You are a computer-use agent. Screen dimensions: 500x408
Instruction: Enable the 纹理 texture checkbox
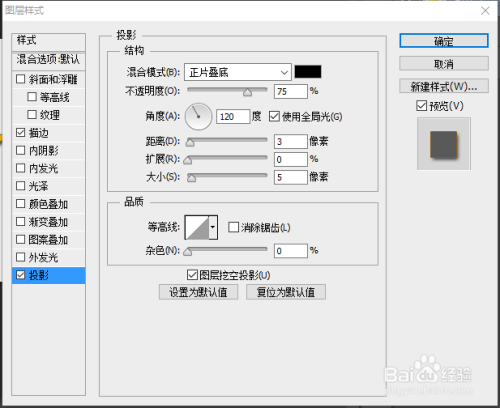point(32,115)
